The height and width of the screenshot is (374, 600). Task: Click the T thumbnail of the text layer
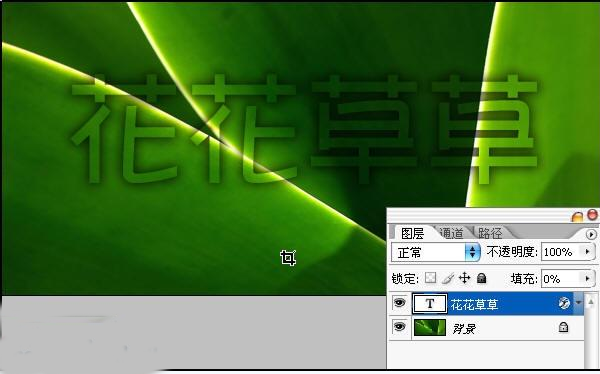coord(430,304)
